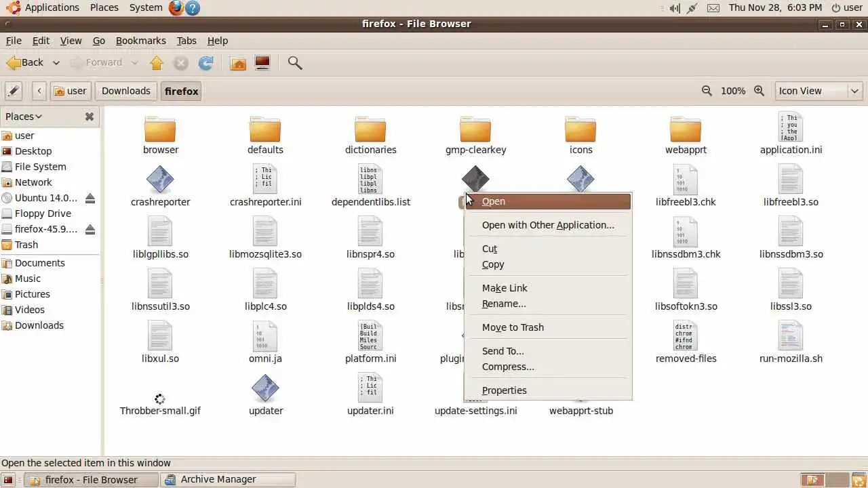868x488 pixels.
Task: Launch Firefox from top panel
Action: point(176,8)
